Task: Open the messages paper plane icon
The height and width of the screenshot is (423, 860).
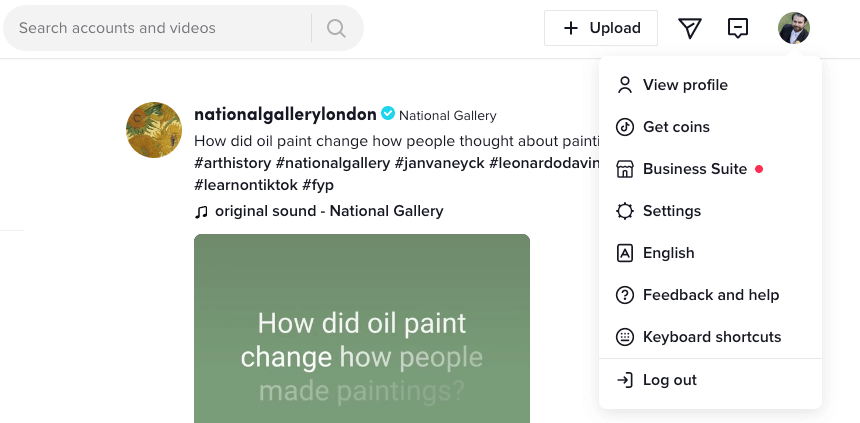Action: click(x=690, y=28)
